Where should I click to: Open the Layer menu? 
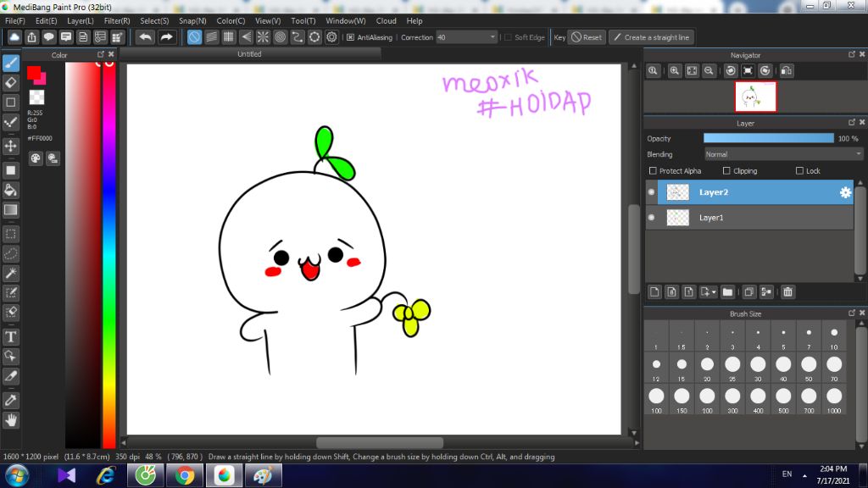[x=81, y=20]
